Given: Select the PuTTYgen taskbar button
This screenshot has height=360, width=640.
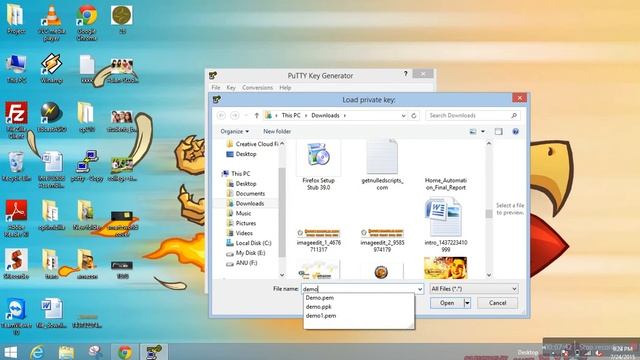Looking at the screenshot, I should (x=154, y=352).
